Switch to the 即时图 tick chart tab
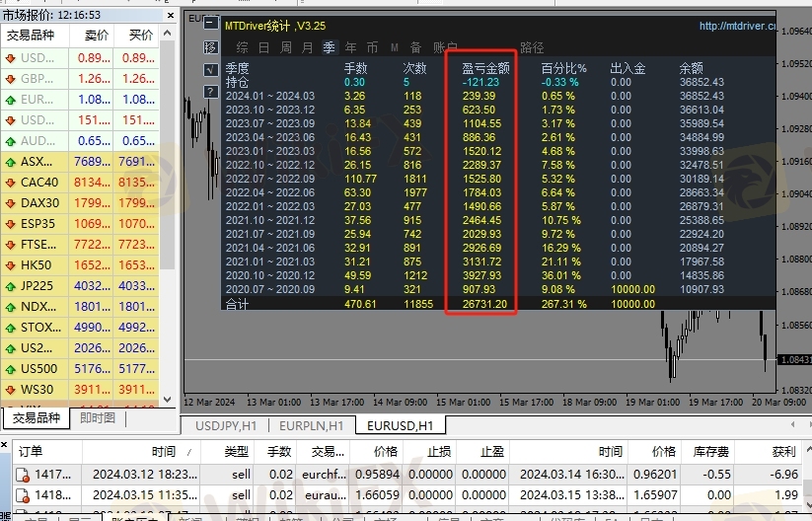This screenshot has width=812, height=521. point(98,418)
